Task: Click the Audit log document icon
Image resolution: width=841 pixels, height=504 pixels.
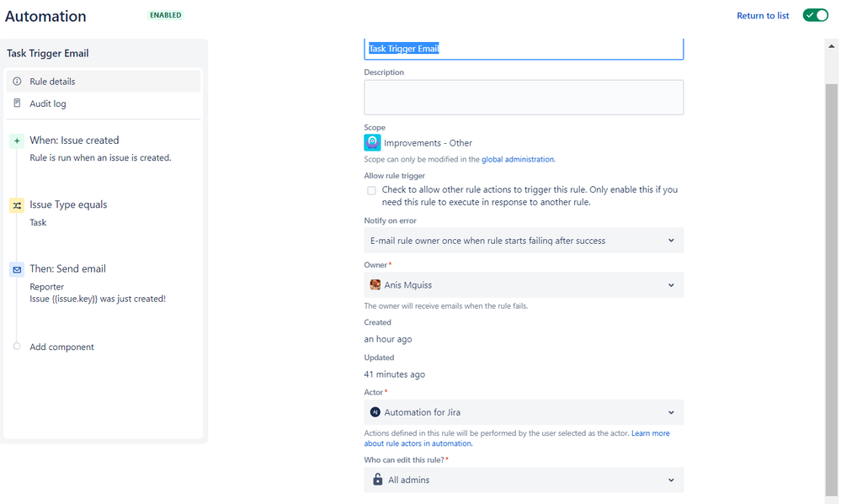Action: pyautogui.click(x=17, y=103)
